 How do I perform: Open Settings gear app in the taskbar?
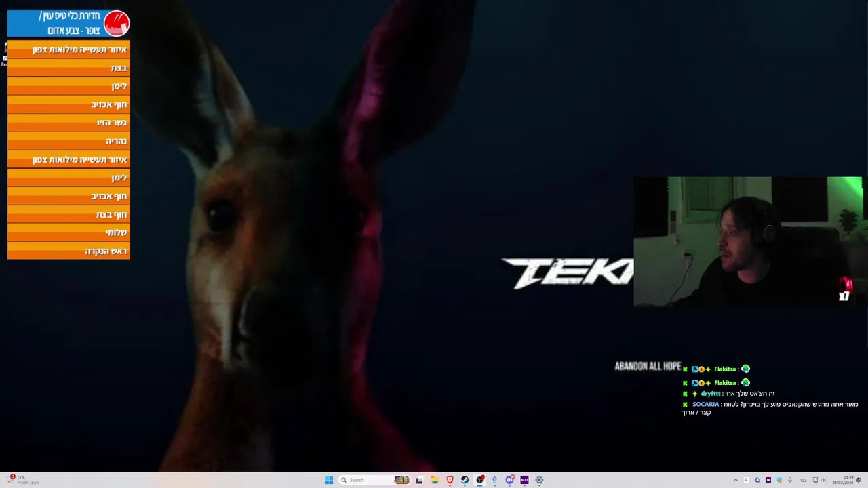(x=539, y=480)
